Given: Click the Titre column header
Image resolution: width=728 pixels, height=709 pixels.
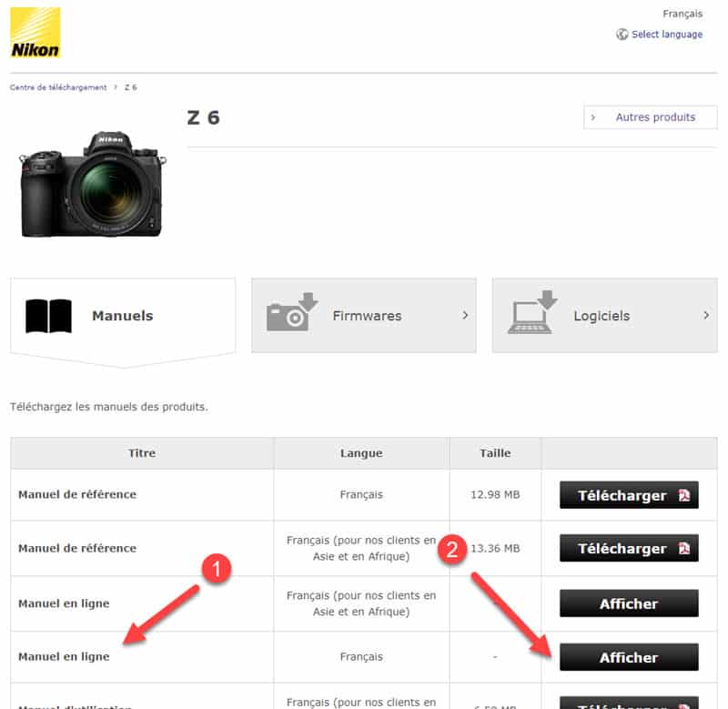Looking at the screenshot, I should [x=142, y=453].
